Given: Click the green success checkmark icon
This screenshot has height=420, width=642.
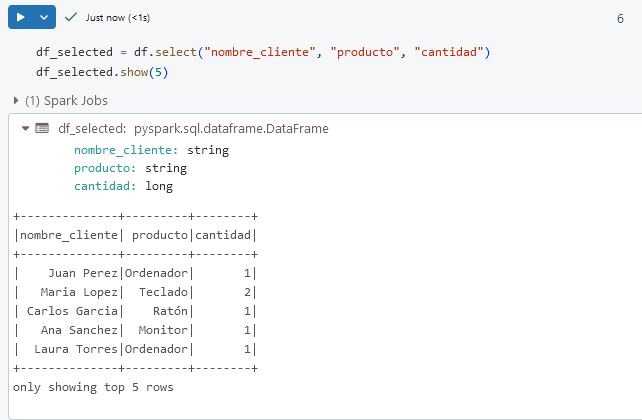Looking at the screenshot, I should point(71,18).
